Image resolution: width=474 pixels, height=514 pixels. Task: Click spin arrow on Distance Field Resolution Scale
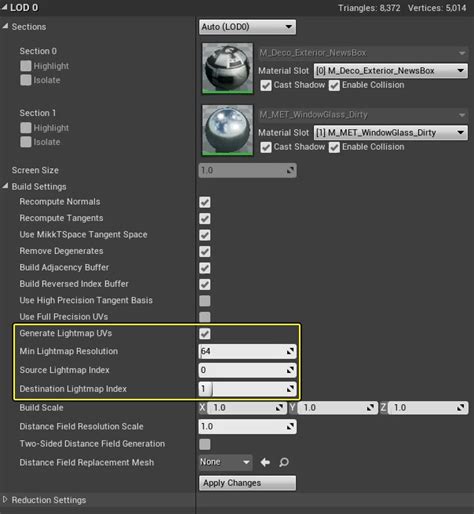pyautogui.click(x=291, y=426)
